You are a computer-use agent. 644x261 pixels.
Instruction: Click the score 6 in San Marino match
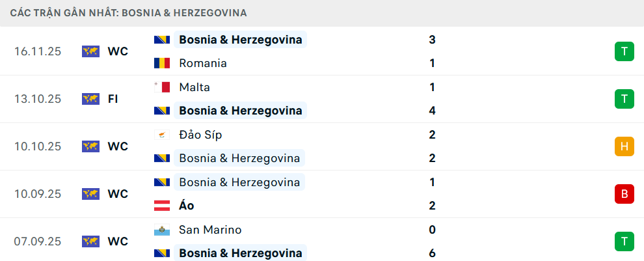[x=432, y=253]
